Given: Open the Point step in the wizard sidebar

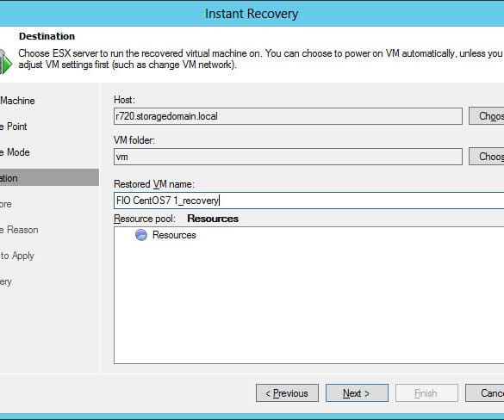Looking at the screenshot, I should 14,127.
